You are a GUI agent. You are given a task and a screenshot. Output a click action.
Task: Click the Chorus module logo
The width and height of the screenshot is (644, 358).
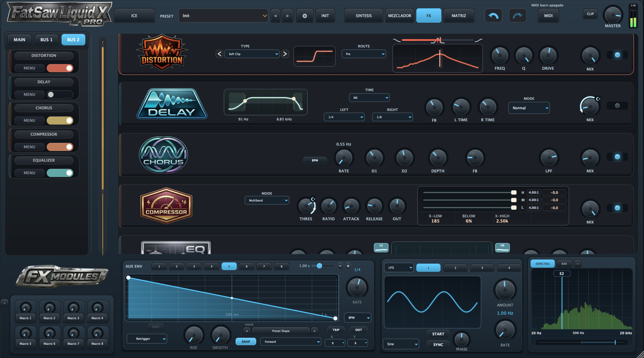pyautogui.click(x=164, y=155)
